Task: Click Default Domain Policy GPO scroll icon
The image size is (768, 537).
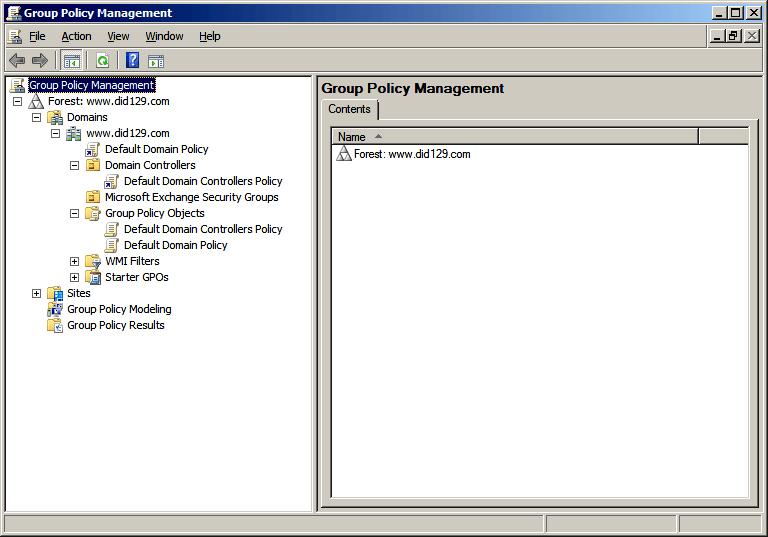Action: click(112, 245)
